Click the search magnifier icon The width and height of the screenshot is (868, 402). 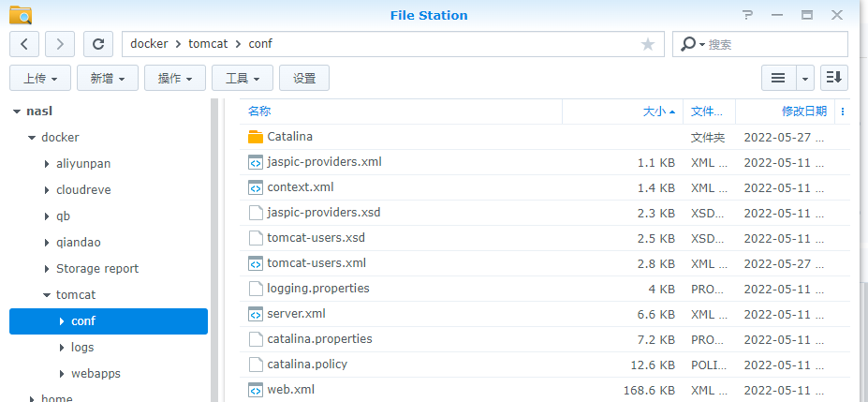tap(689, 44)
